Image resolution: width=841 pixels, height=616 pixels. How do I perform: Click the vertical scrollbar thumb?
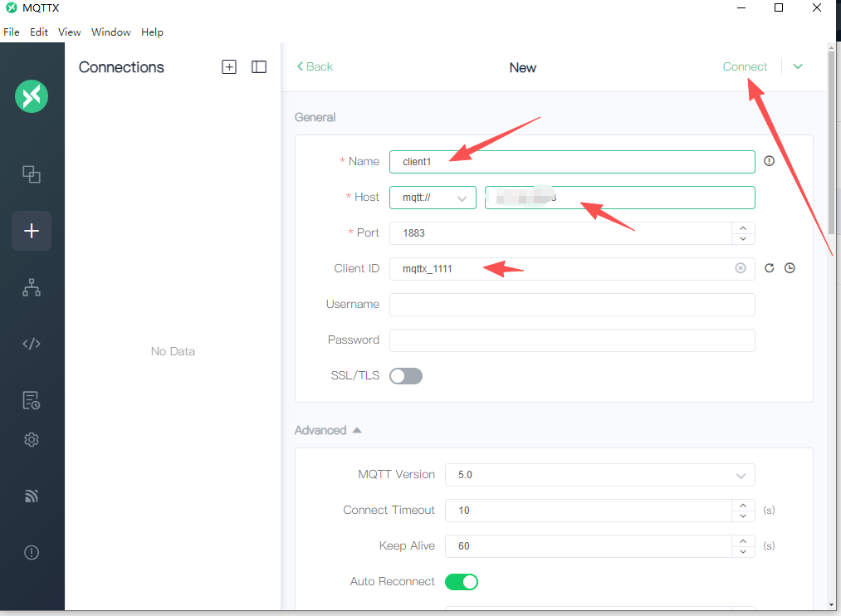tap(831, 143)
